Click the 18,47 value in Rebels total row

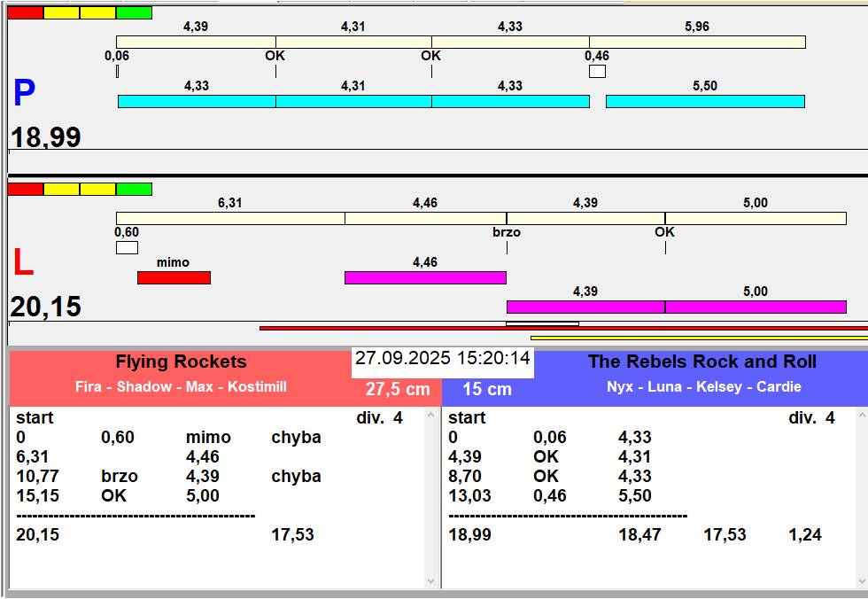(639, 535)
